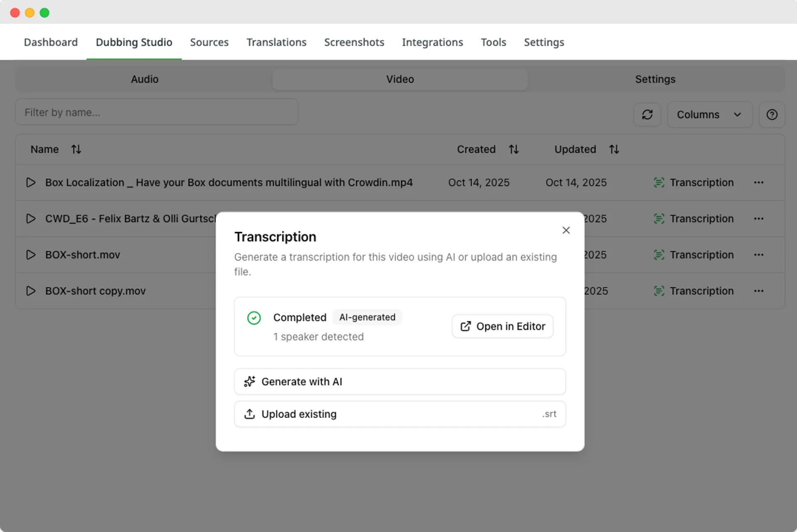Click Upload existing .srt option
The height and width of the screenshot is (532, 797).
(x=400, y=414)
